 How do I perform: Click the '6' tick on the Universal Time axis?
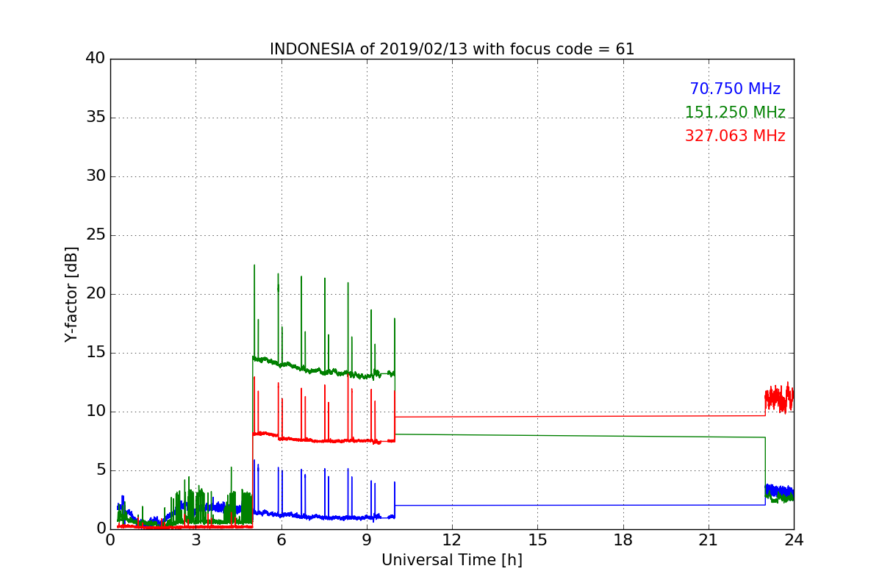[282, 540]
